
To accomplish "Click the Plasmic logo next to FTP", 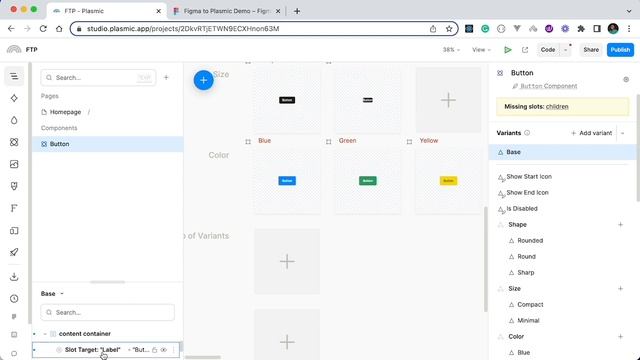I will tap(14, 49).
